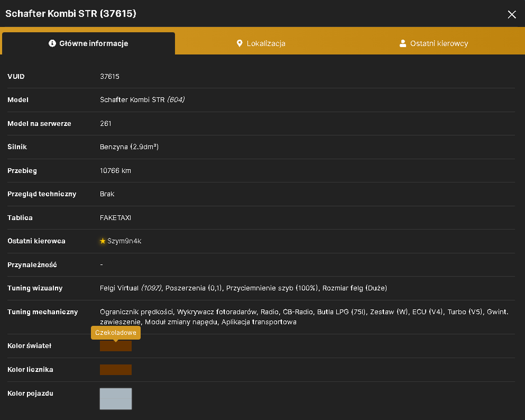The height and width of the screenshot is (420, 525).
Task: Open the Lokalizacja tab
Action: [261, 44]
